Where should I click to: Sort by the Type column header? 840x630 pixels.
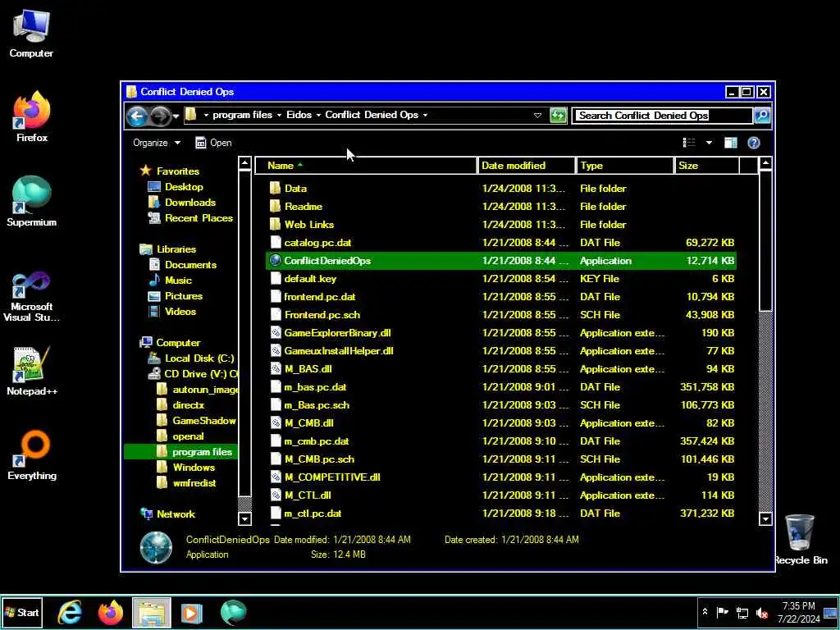[624, 166]
